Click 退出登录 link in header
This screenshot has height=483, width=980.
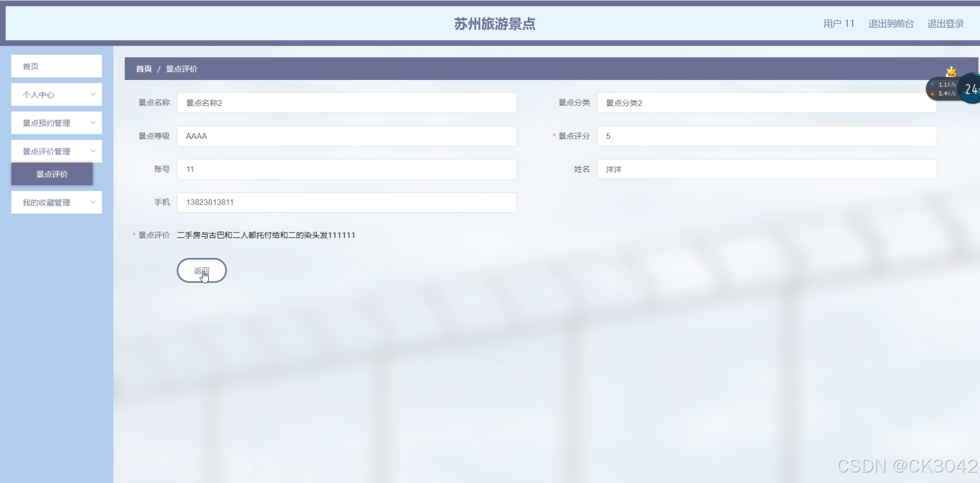(x=945, y=24)
